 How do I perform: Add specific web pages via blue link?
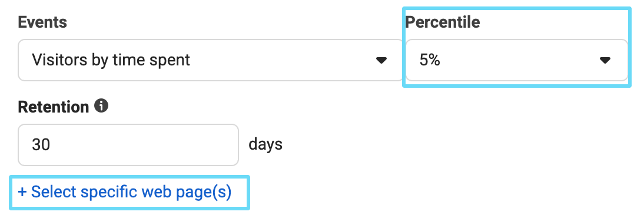(125, 192)
